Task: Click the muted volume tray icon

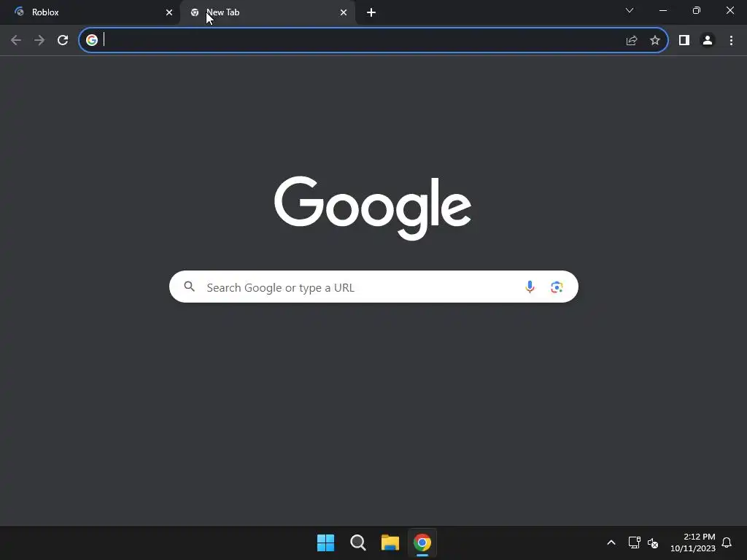Action: pos(653,542)
